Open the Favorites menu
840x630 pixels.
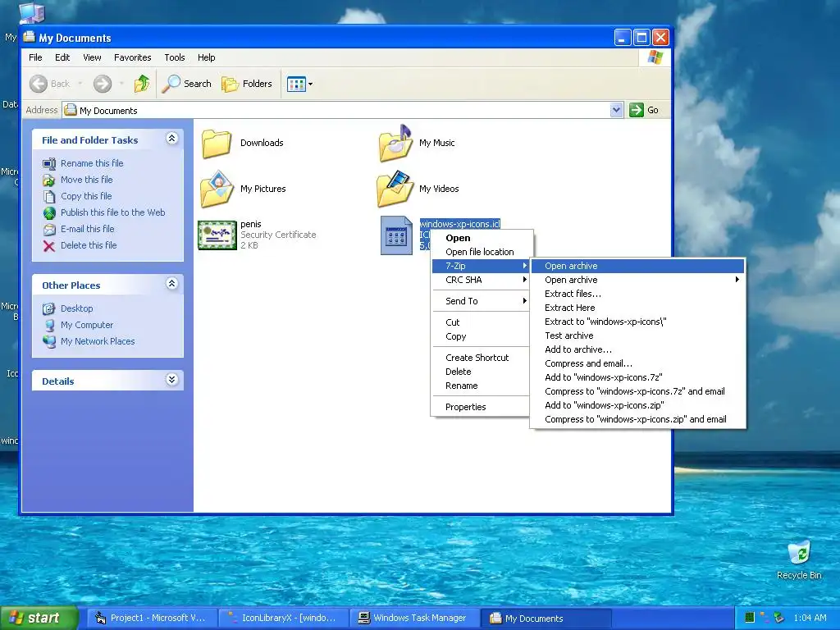(x=133, y=57)
